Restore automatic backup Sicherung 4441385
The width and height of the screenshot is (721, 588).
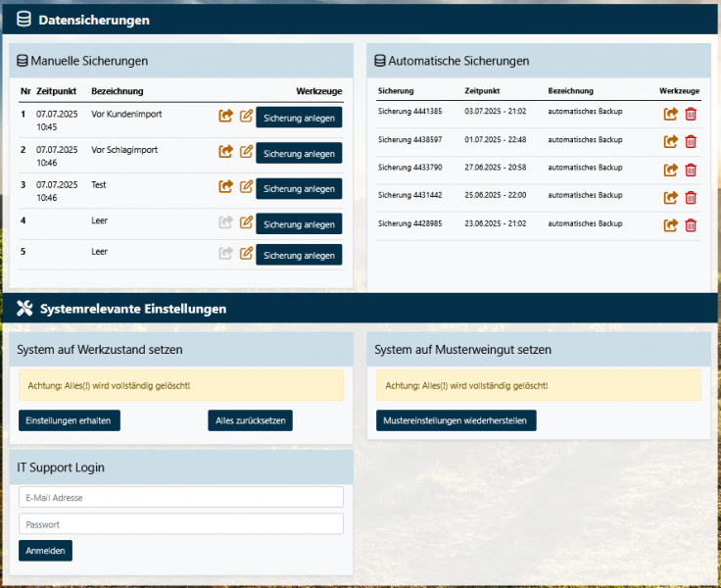coord(671,114)
